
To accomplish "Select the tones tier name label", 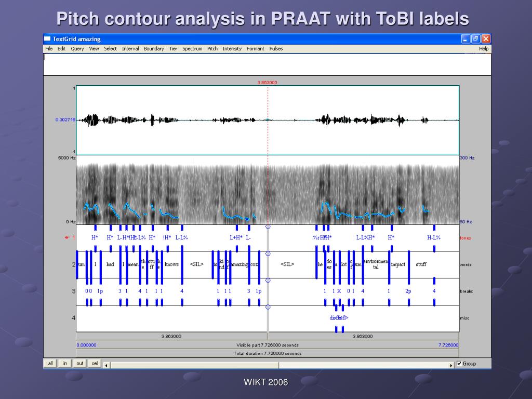I will (465, 238).
